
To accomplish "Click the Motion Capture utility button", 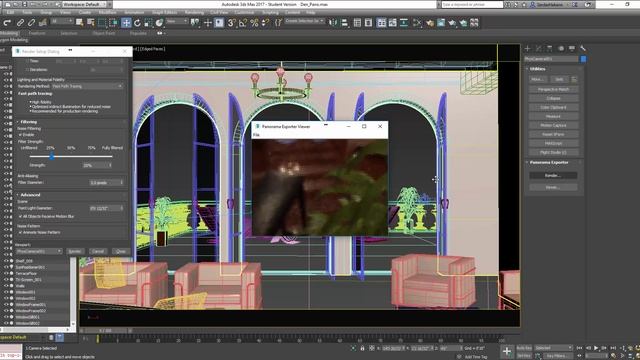I will (x=553, y=125).
